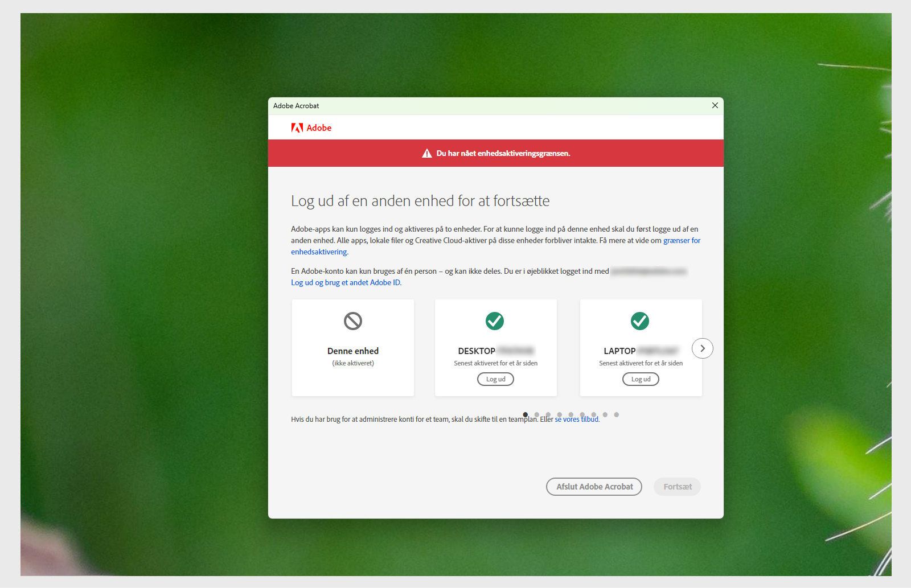The height and width of the screenshot is (588, 911).
Task: Click the DESKTOP device name
Action: [x=495, y=351]
